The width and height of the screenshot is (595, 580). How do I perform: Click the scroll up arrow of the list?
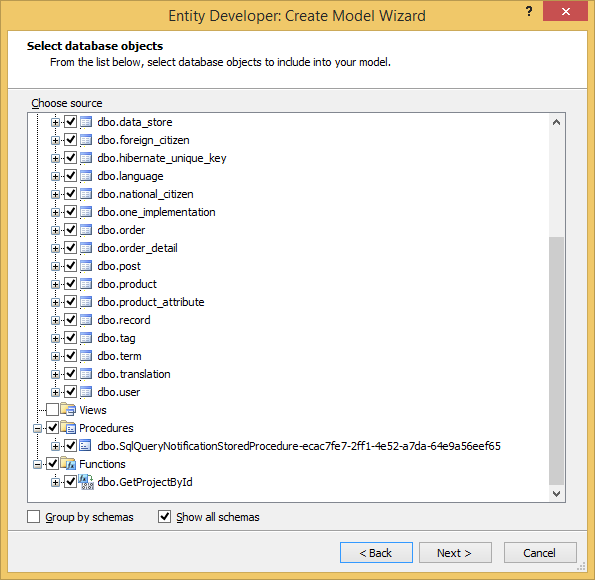point(556,122)
